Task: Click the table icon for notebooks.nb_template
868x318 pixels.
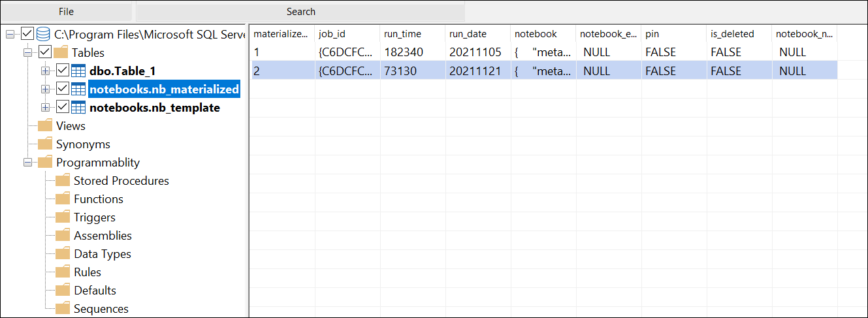Action: coord(78,107)
